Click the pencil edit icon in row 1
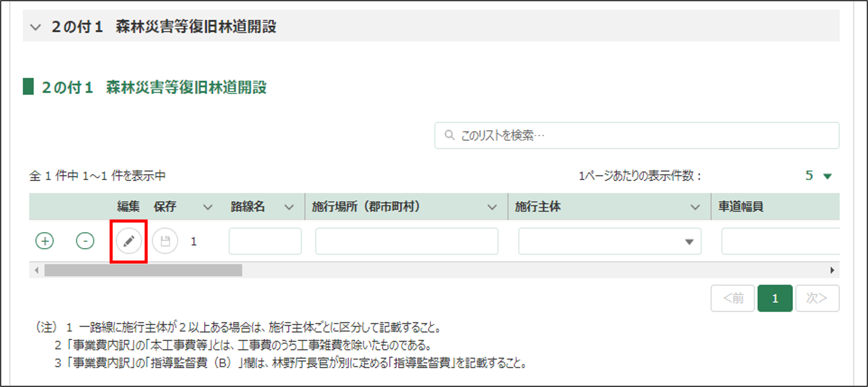Viewport: 868px width, 387px height. pos(129,241)
